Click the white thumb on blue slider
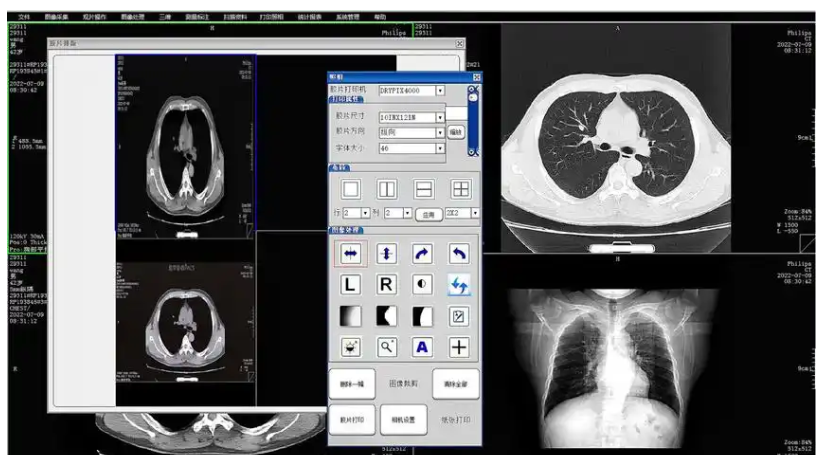The height and width of the screenshot is (455, 820). click(472, 98)
